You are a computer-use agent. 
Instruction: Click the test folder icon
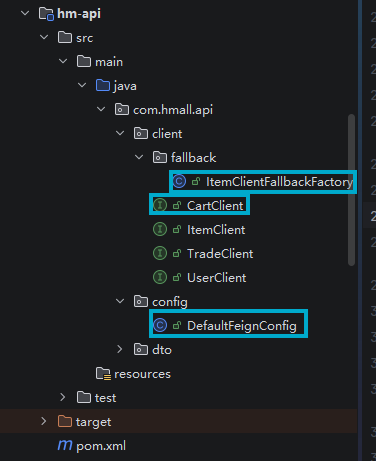point(84,397)
